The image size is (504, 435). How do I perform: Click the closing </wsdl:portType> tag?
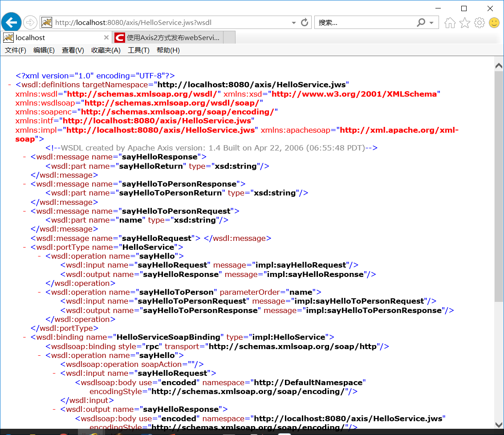point(65,328)
